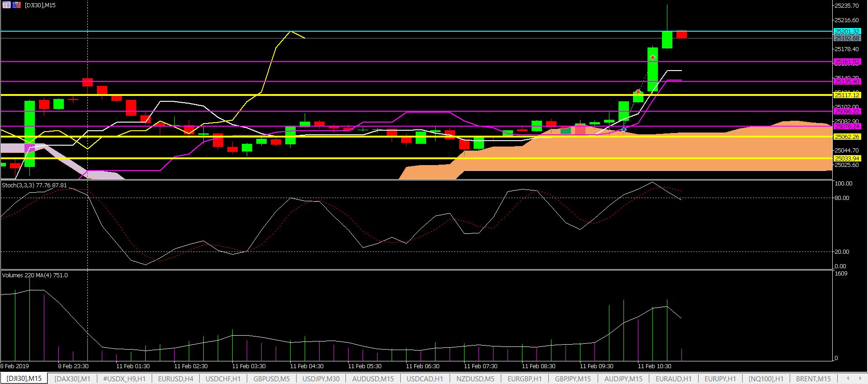Image resolution: width=868 pixels, height=384 pixels.
Task: Select the EURAUD,H1 tab
Action: (x=674, y=379)
